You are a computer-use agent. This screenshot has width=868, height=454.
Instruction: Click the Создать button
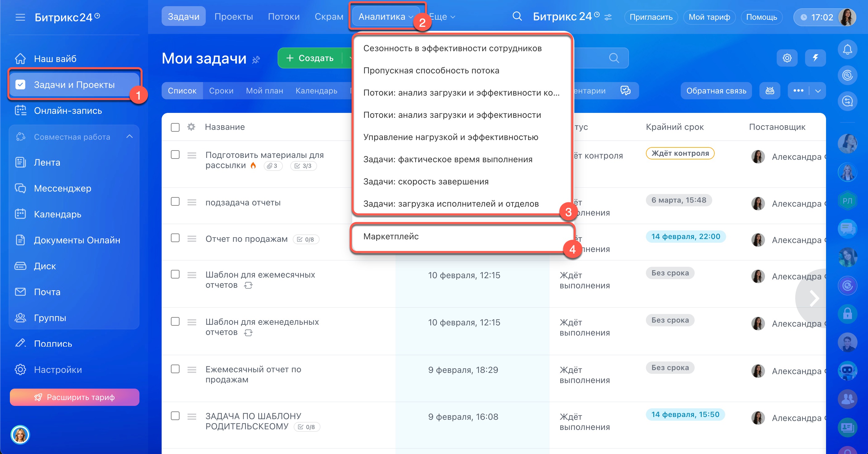(310, 58)
